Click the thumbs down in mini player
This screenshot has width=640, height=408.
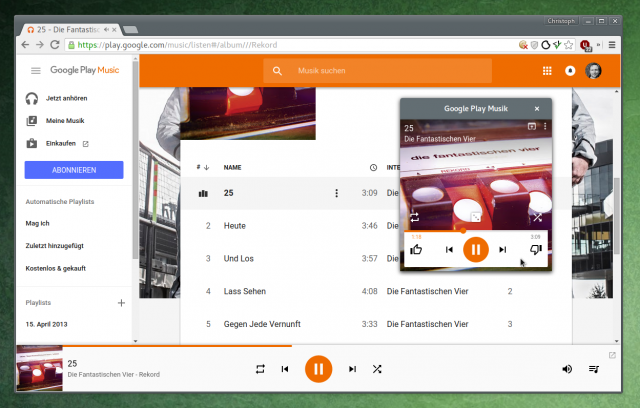(536, 249)
